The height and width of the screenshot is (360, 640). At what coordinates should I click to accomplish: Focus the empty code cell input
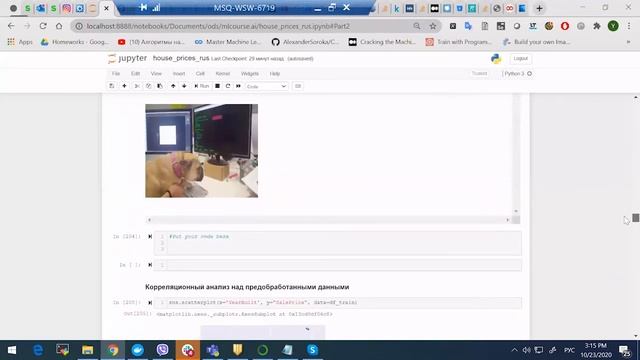[x=338, y=265]
